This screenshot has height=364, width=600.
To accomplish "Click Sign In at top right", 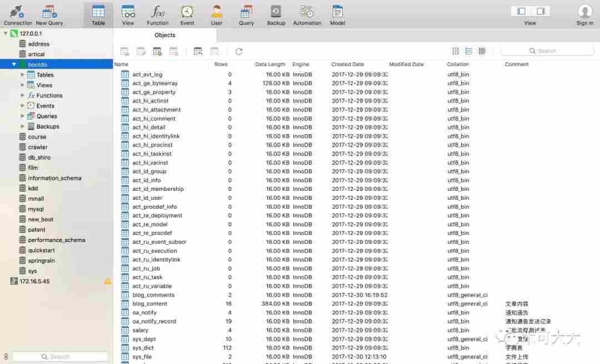I will [584, 15].
